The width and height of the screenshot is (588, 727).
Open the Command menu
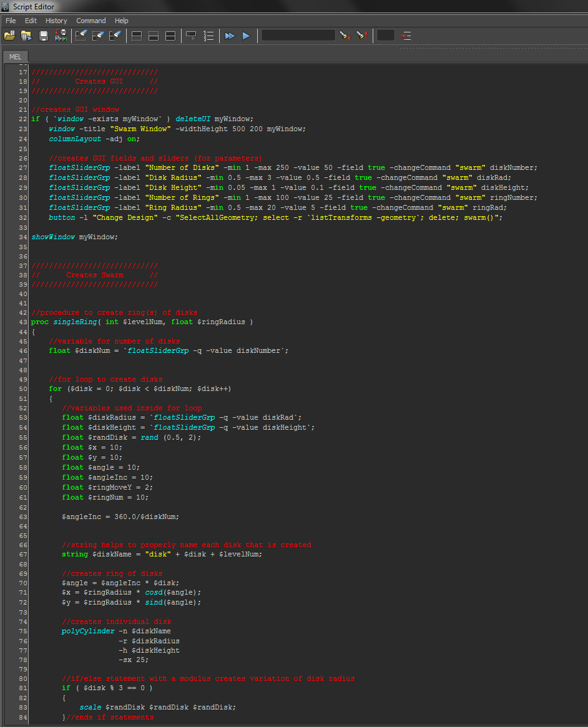click(91, 21)
